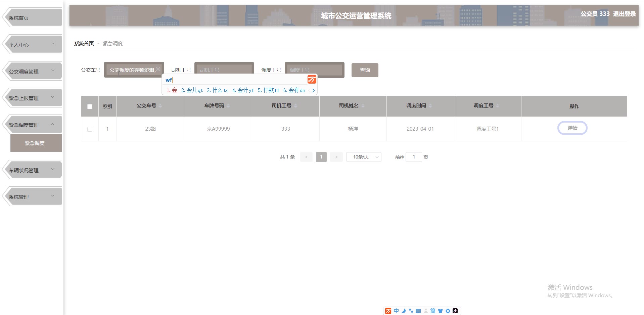Click the 京A99999 plate cell
The image size is (644, 315).
coord(218,129)
